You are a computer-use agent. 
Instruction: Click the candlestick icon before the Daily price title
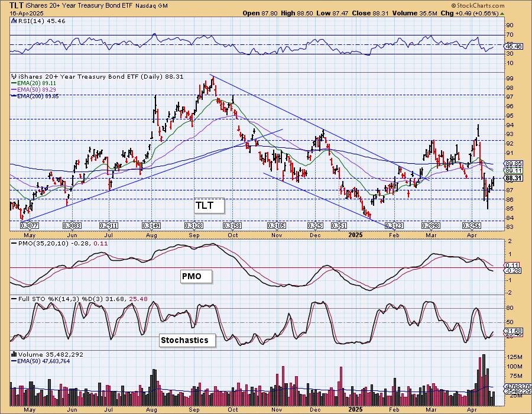[14, 77]
